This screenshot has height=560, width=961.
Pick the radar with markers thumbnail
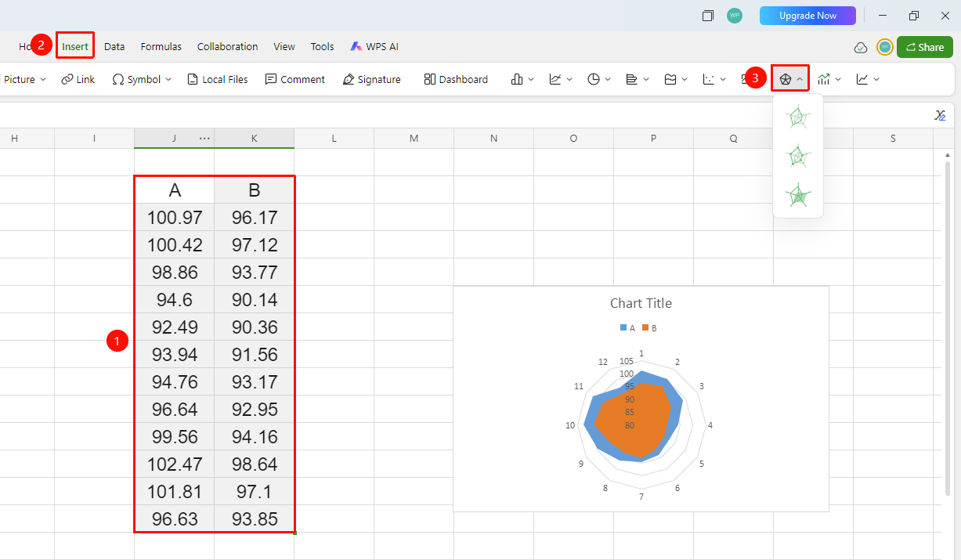click(798, 156)
